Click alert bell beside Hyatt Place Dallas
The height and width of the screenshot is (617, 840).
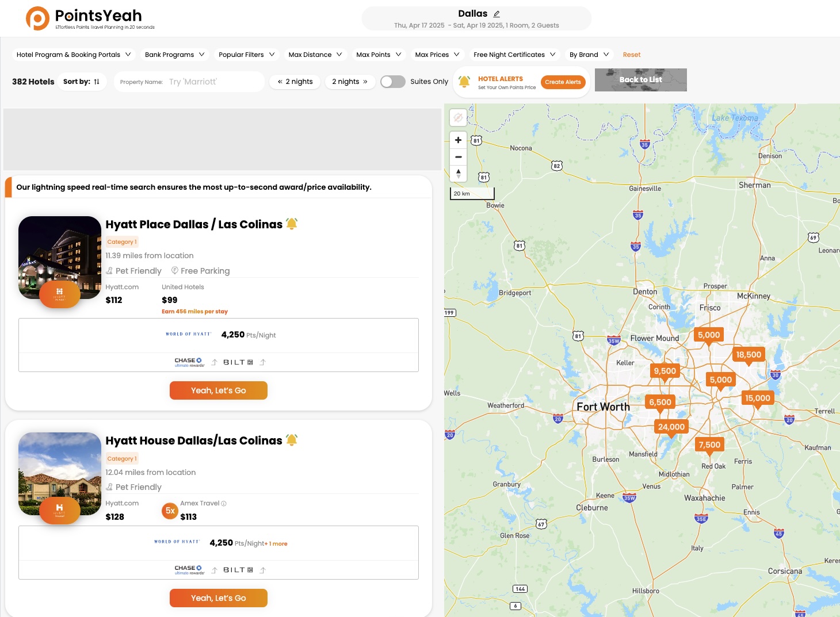click(x=292, y=224)
